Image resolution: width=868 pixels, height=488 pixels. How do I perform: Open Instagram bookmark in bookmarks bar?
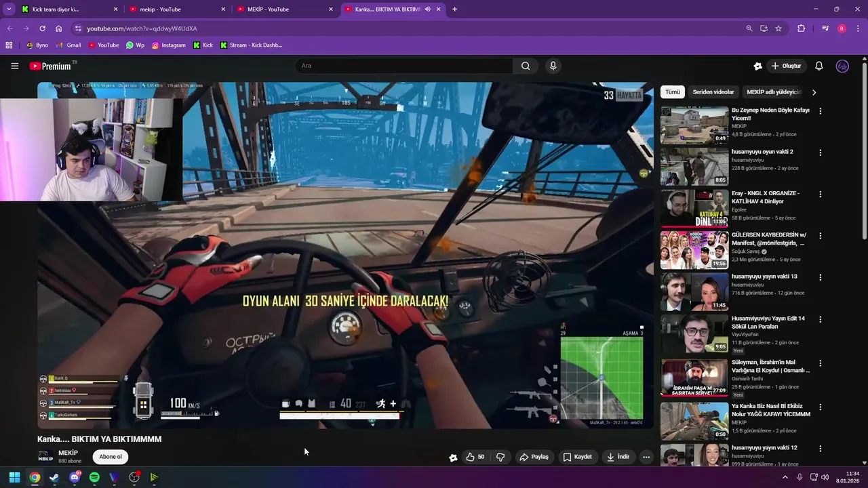click(168, 45)
